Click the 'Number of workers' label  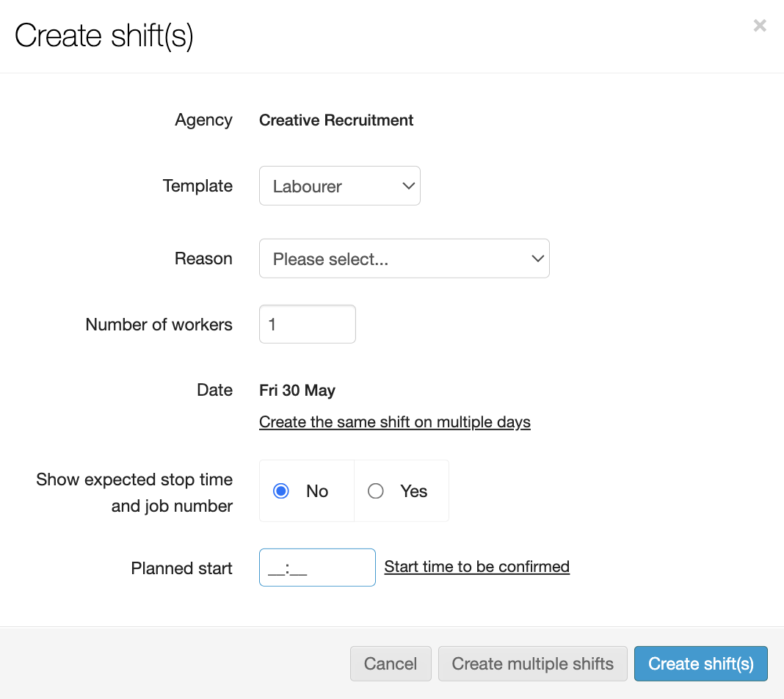tap(159, 325)
